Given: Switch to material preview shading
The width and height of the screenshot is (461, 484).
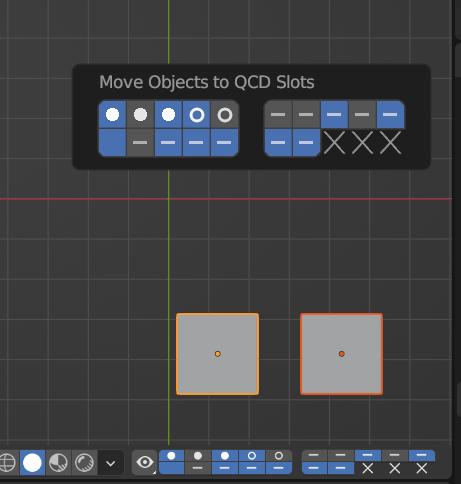Looking at the screenshot, I should pos(58,463).
